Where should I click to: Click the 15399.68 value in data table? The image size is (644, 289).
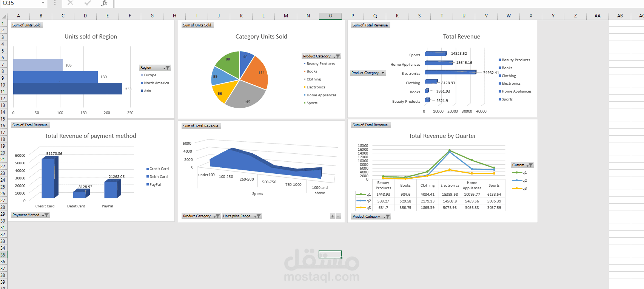[450, 195]
